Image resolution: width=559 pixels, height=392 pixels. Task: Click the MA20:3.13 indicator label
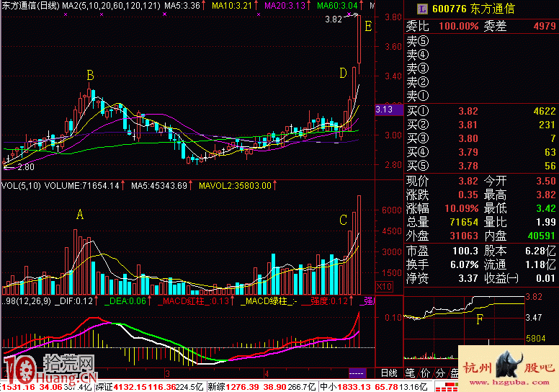[285, 5]
